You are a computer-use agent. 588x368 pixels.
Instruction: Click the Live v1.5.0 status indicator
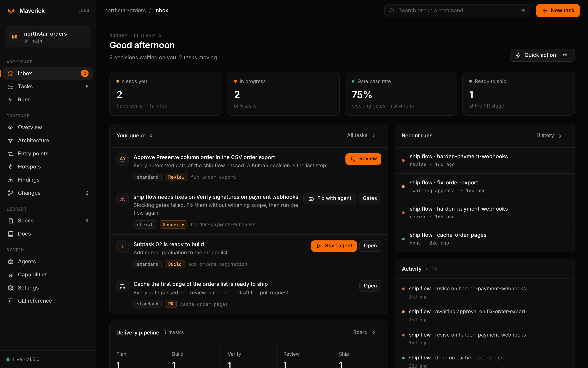coord(23,359)
